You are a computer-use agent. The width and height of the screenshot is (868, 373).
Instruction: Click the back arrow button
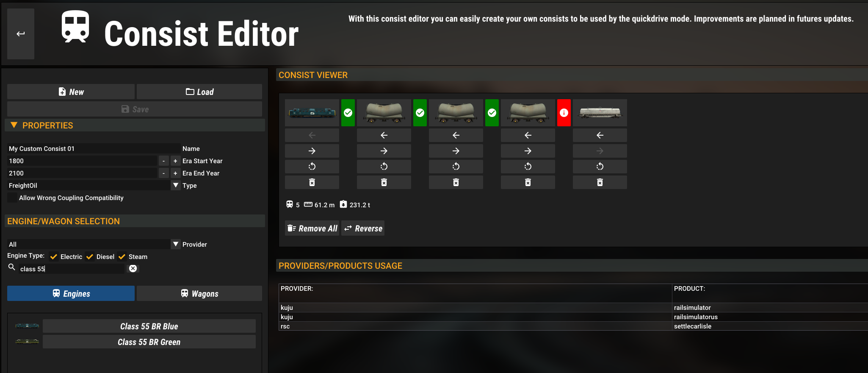(x=21, y=34)
